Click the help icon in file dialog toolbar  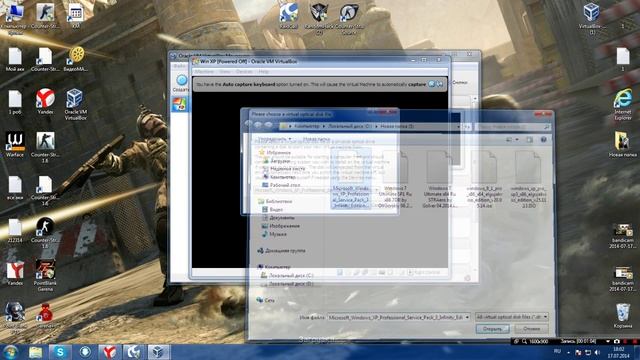tap(543, 140)
